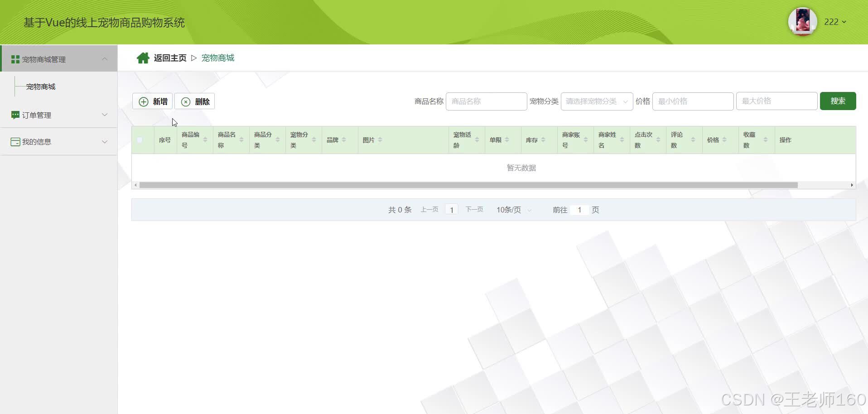868x414 pixels.
Task: Click the 上一页 pagination button
Action: (x=429, y=210)
